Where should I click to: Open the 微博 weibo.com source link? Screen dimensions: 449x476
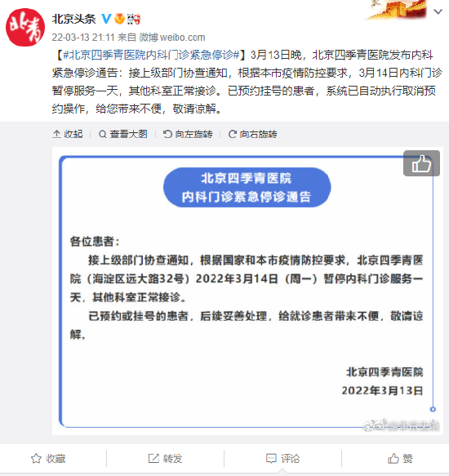coord(172,38)
